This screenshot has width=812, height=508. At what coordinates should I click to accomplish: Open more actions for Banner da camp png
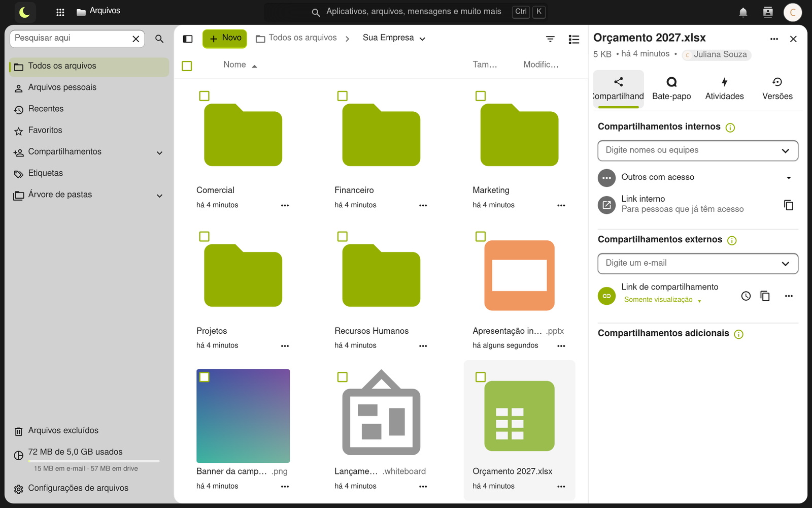(285, 486)
